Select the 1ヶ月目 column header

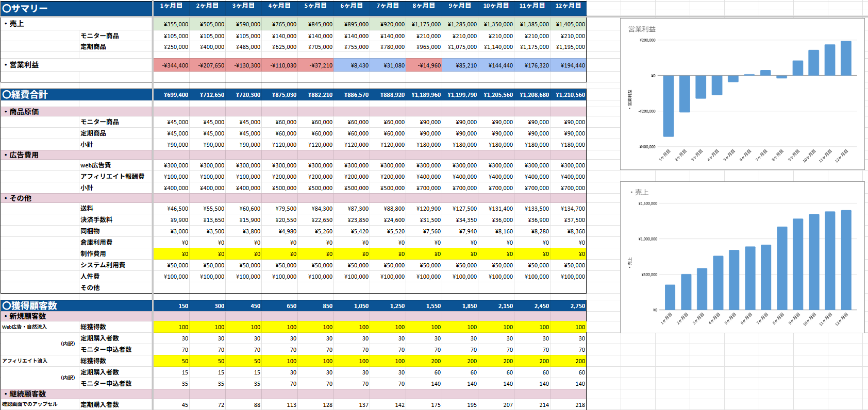(x=171, y=6)
